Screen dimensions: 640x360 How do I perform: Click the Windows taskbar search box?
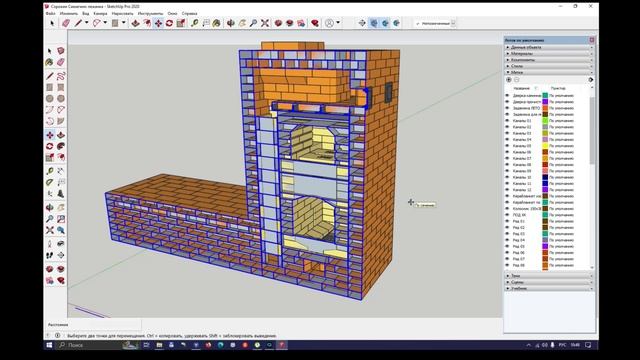[97, 345]
